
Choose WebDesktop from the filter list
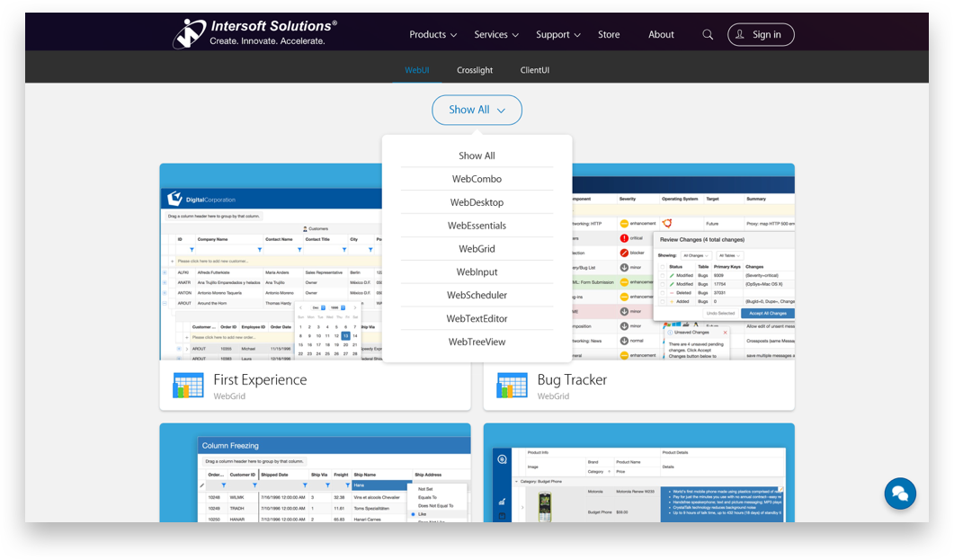tap(477, 202)
